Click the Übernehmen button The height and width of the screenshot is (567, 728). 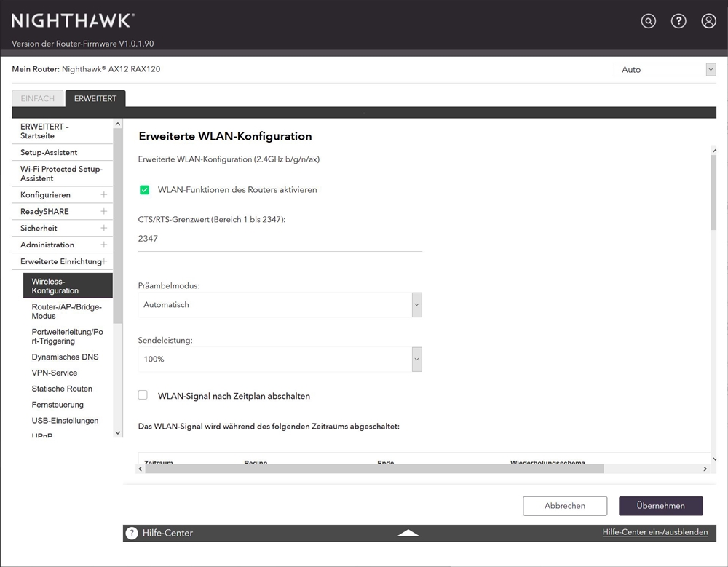tap(660, 506)
